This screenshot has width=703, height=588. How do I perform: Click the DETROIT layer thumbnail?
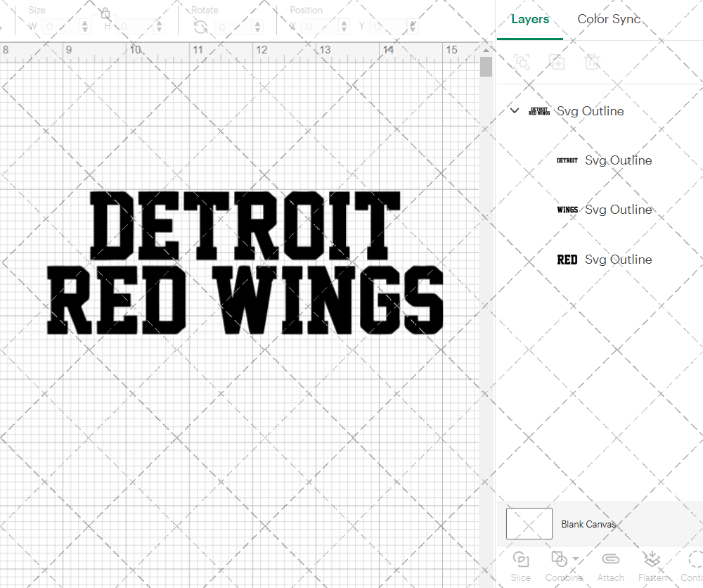(567, 160)
